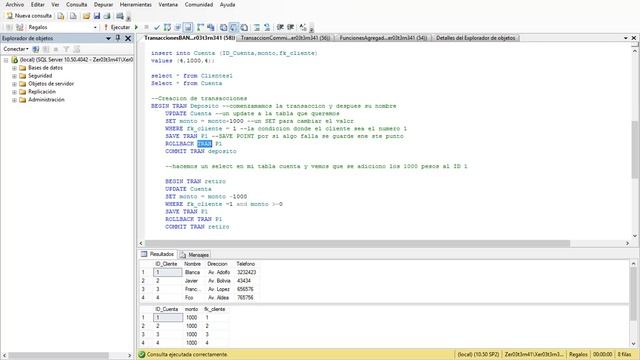Open the Regalos database dropdown
Image resolution: width=640 pixels, height=360 pixels.
(95, 27)
